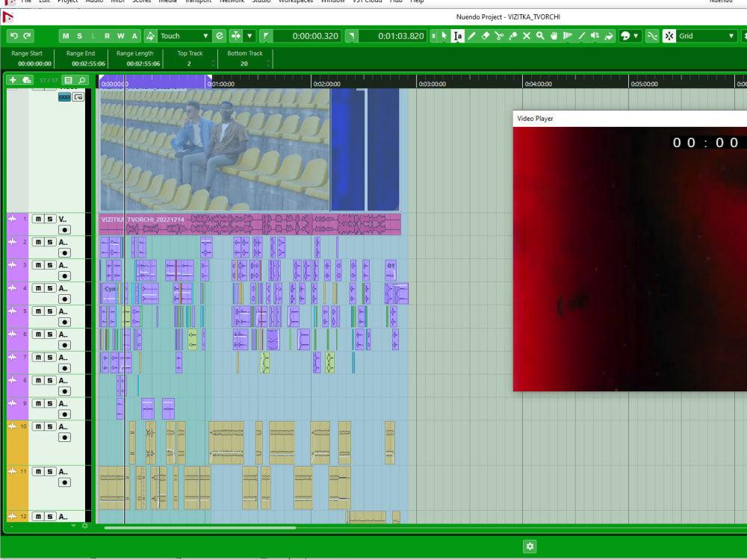The width and height of the screenshot is (747, 560).
Task: Record-enable track 11
Action: point(64,482)
